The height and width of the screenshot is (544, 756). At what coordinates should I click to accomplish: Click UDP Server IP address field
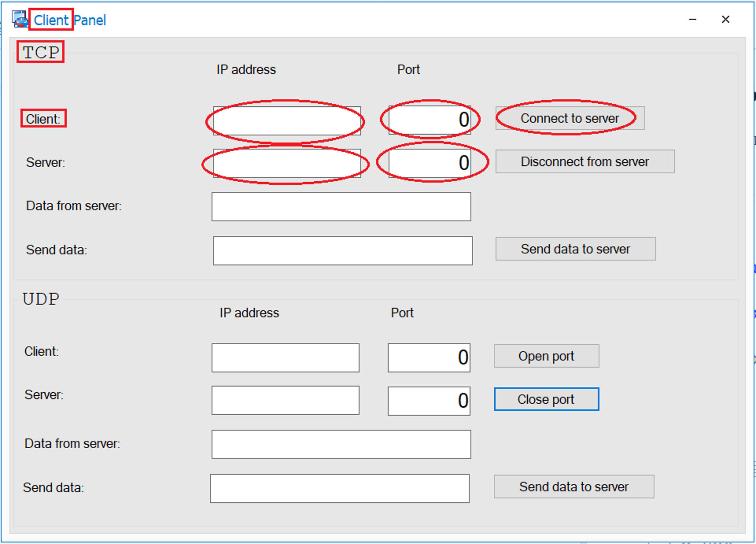(x=285, y=400)
